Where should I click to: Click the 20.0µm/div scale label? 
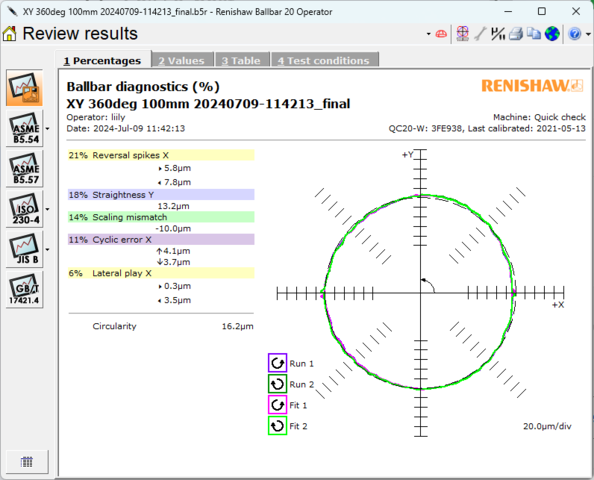click(x=547, y=426)
